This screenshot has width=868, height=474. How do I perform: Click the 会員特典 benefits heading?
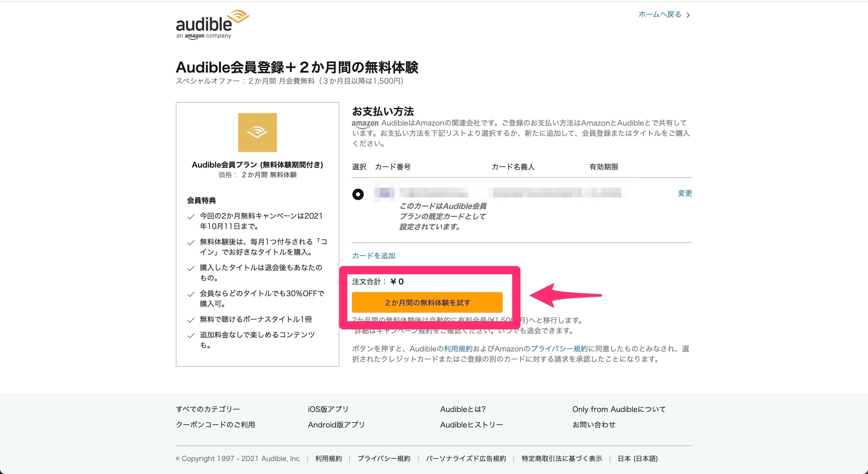coord(202,200)
